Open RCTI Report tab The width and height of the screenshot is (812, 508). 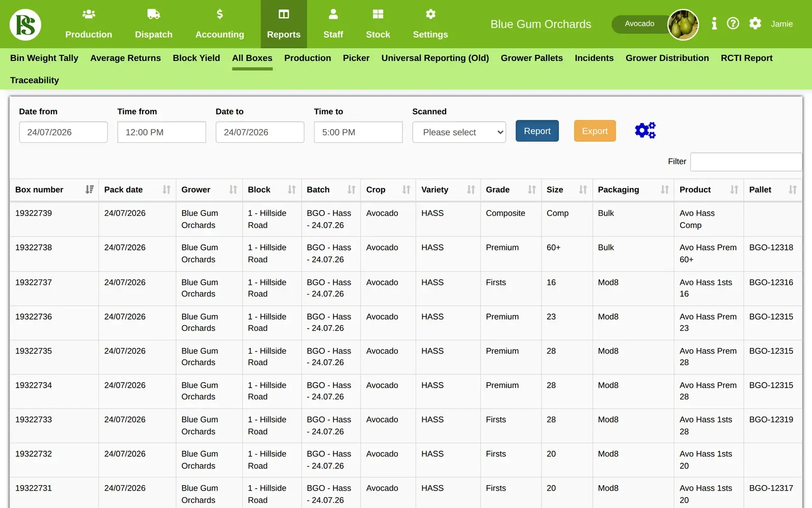pos(747,58)
